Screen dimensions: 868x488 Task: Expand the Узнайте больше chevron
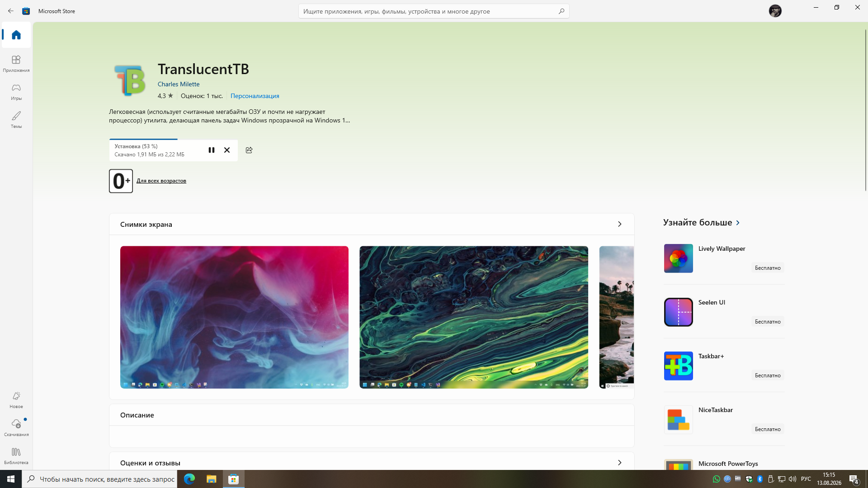click(738, 223)
